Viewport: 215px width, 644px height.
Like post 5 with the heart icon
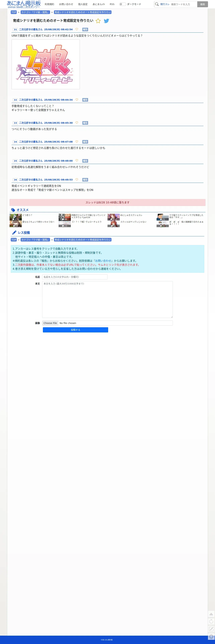77,160
